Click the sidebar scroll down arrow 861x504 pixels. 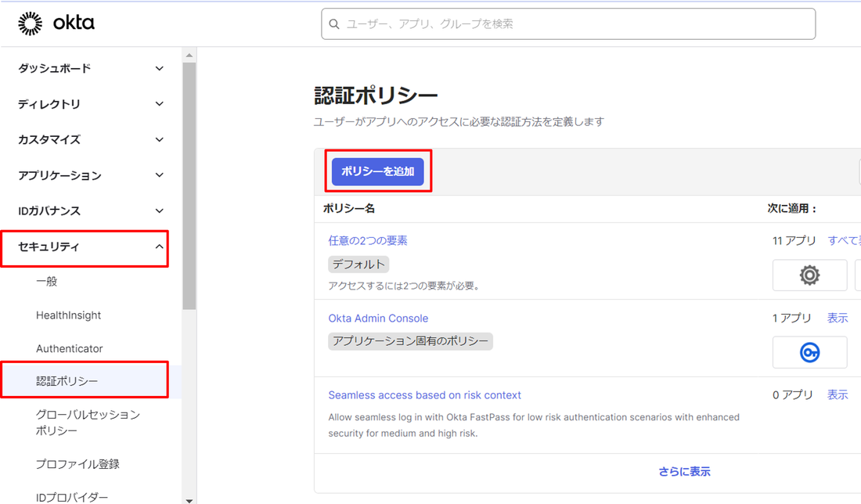pyautogui.click(x=189, y=500)
